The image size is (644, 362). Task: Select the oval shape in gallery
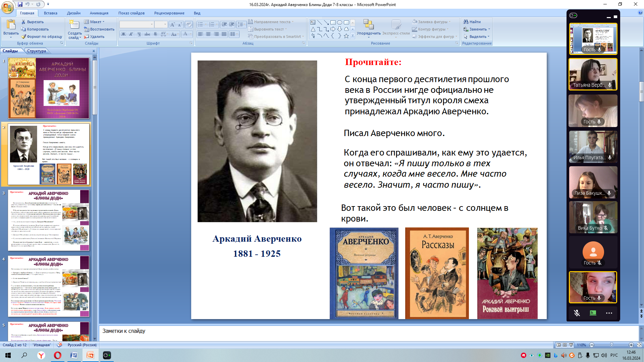tap(339, 22)
